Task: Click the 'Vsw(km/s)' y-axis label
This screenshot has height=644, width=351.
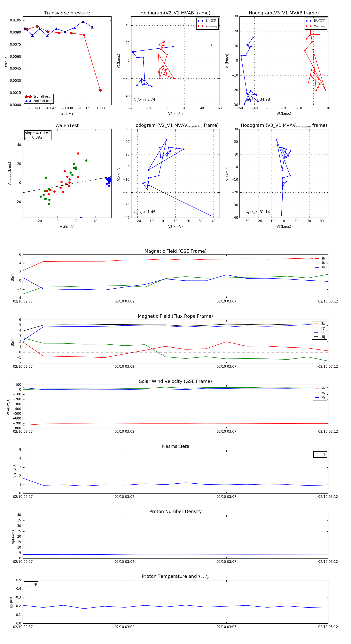Action: pos(8,407)
